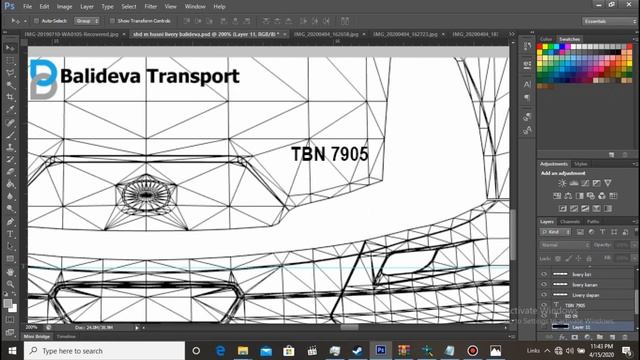
Task: Add a layer mask button
Action: [575, 337]
